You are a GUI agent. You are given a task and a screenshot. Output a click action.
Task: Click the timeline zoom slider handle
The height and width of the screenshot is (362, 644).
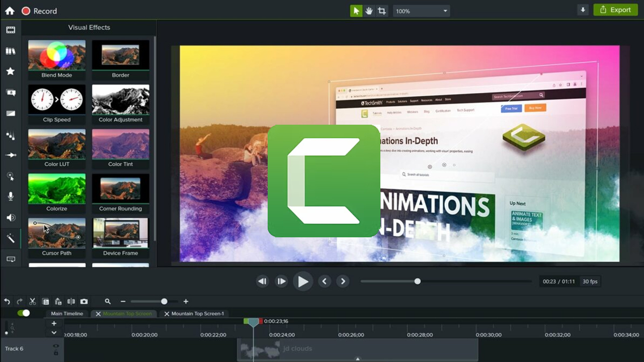[164, 302]
